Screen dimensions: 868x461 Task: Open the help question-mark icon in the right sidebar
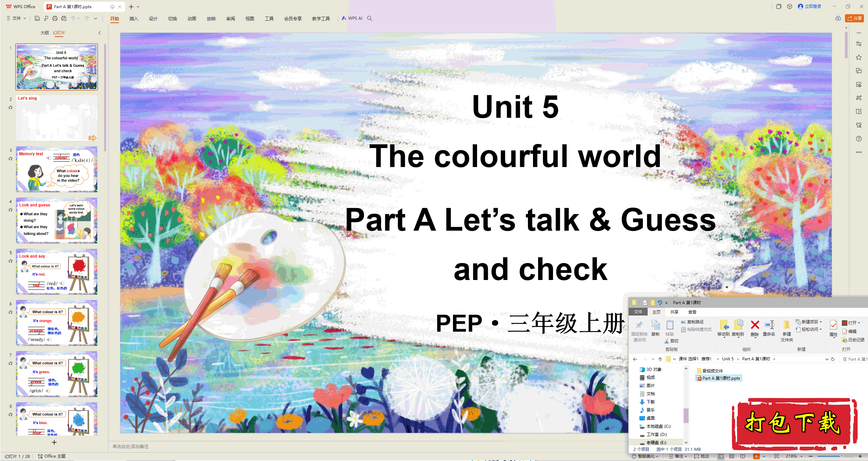coord(859,139)
